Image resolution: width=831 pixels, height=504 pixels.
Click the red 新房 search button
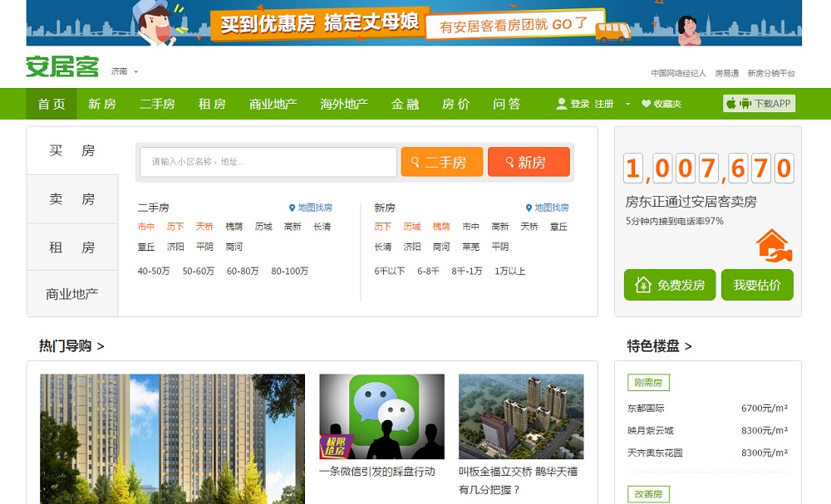point(529,162)
